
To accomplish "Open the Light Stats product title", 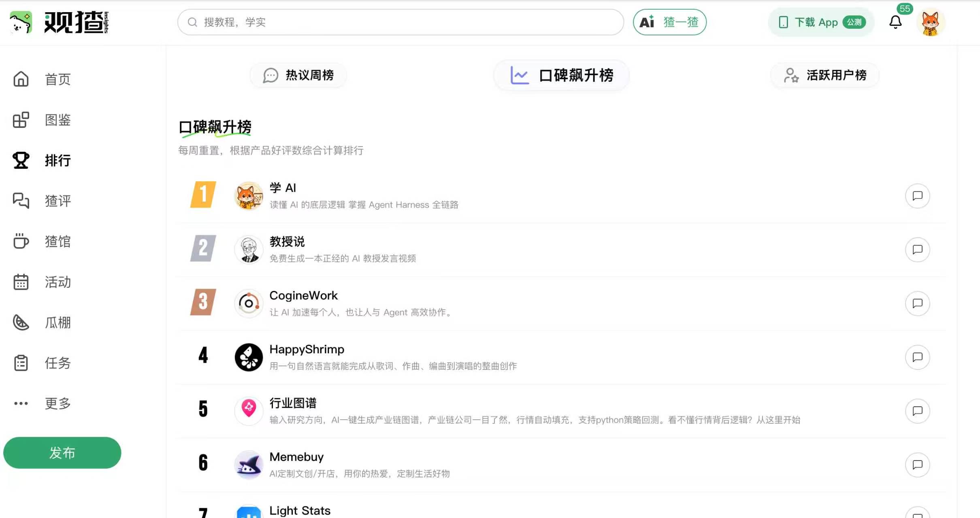I will tap(300, 511).
